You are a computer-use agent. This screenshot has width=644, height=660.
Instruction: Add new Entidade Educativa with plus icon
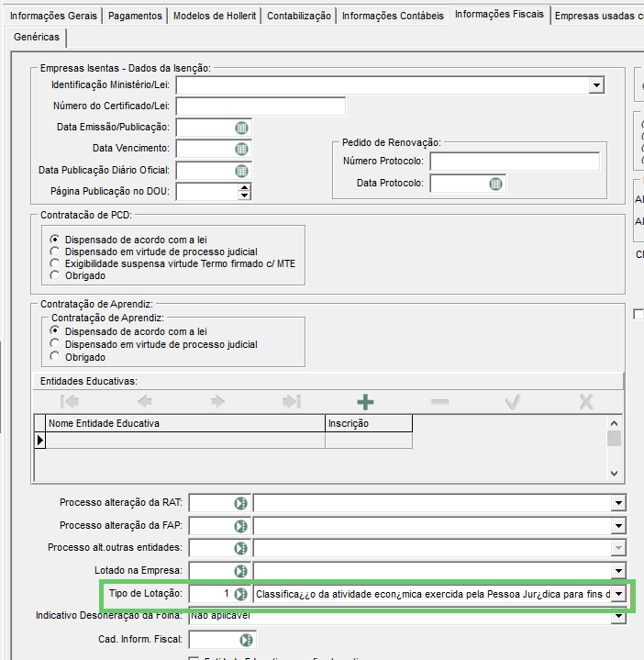pyautogui.click(x=365, y=402)
